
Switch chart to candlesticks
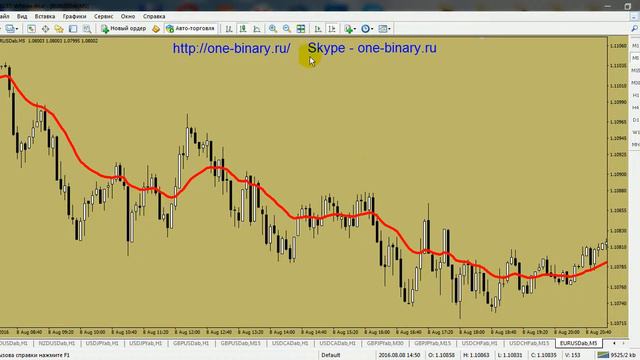pyautogui.click(x=243, y=29)
